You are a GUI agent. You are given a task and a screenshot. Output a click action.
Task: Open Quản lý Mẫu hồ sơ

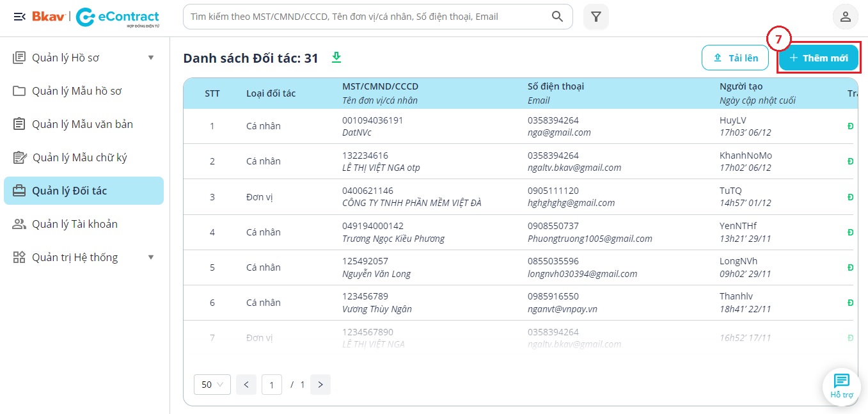click(x=77, y=91)
